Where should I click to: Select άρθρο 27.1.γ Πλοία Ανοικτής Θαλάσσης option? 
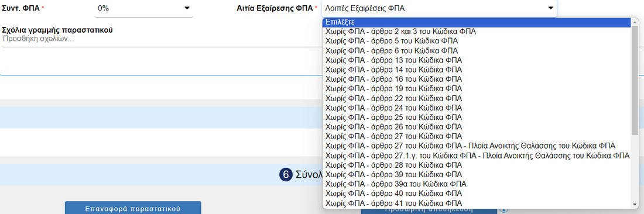click(477, 156)
